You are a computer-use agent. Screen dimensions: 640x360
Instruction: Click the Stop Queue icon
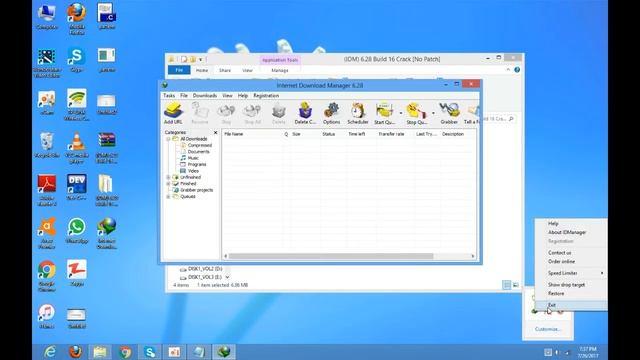click(416, 113)
